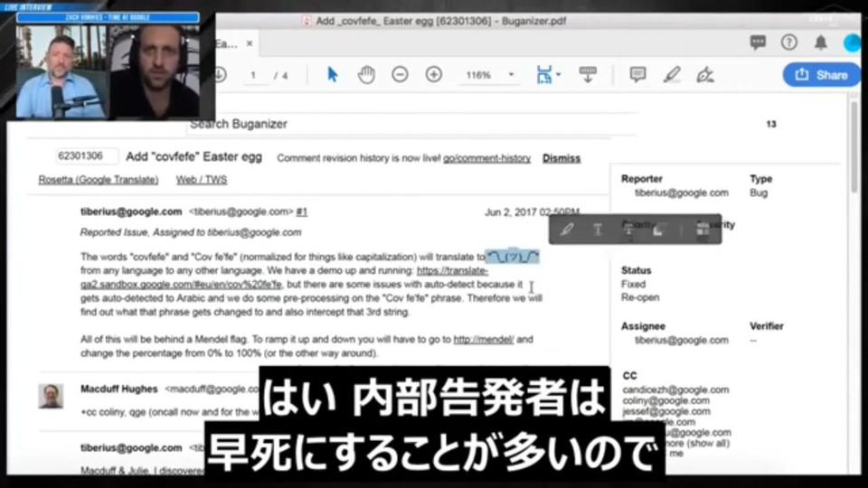Click the Re-open status text
Image resolution: width=868 pixels, height=488 pixels.
pos(640,297)
